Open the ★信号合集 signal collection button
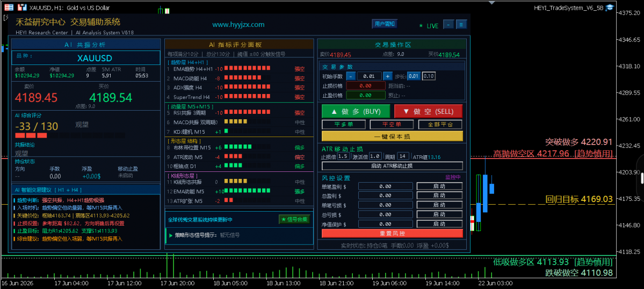Viewport: 644px width, 289px height. pyautogui.click(x=294, y=219)
